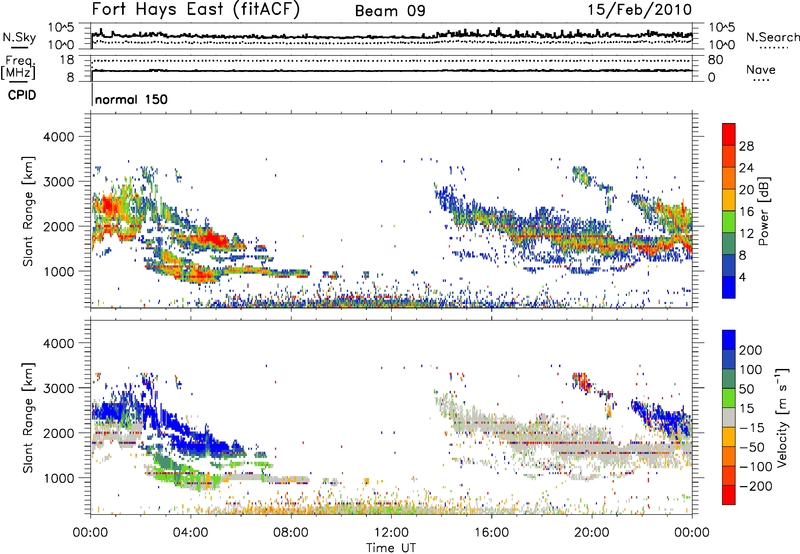Click the 'Power [dB]' color bar title

point(763,211)
